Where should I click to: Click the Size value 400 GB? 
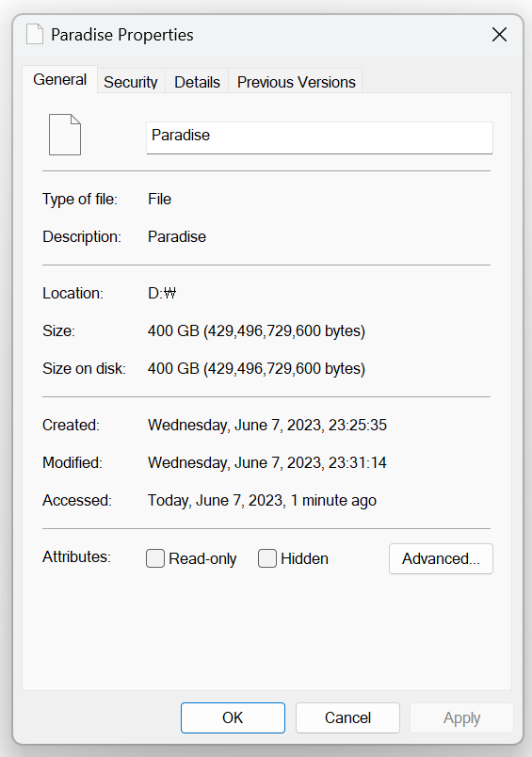[x=256, y=330]
